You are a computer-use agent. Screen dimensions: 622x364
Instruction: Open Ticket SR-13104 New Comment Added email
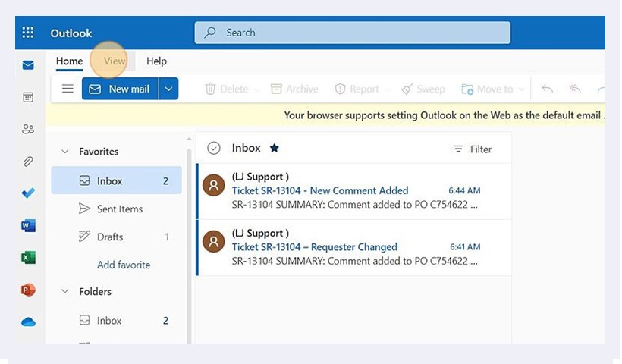coord(354,191)
